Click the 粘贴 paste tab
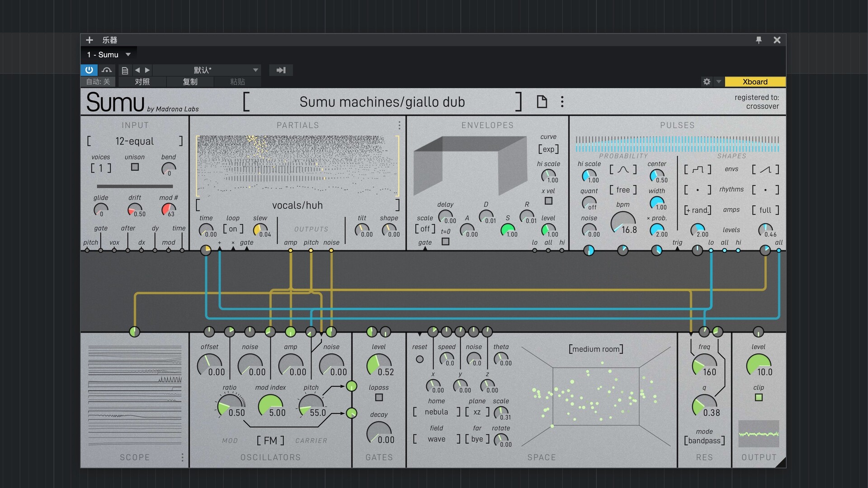Screen dimensions: 868x488 coord(237,82)
